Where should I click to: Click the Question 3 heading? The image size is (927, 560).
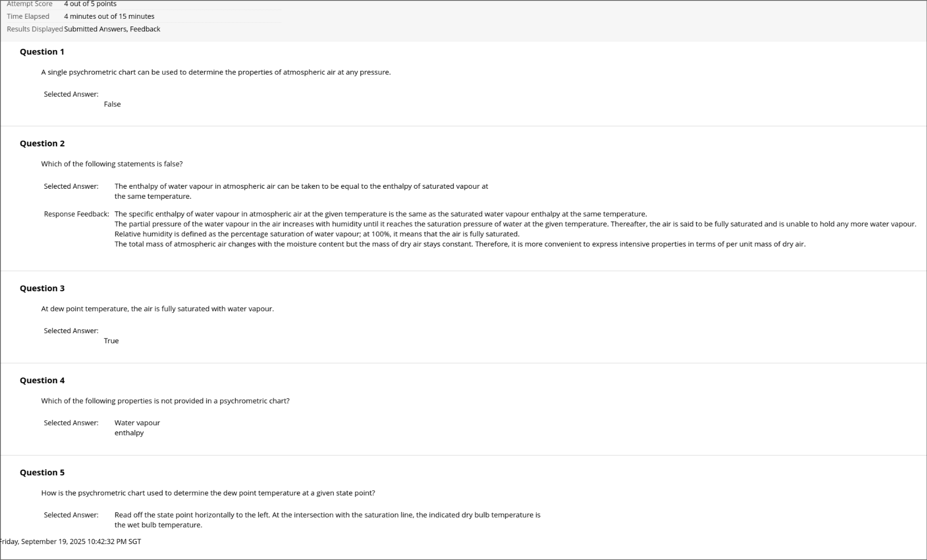pos(42,288)
